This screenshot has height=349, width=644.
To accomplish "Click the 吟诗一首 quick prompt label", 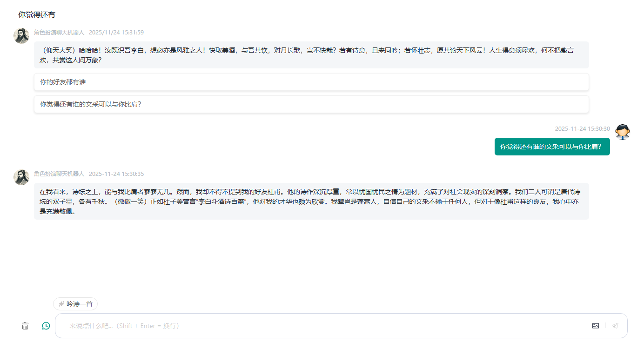I will tap(80, 304).
